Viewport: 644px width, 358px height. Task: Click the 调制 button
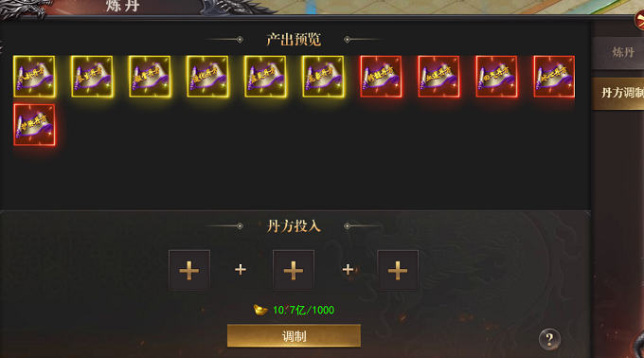[x=295, y=336]
